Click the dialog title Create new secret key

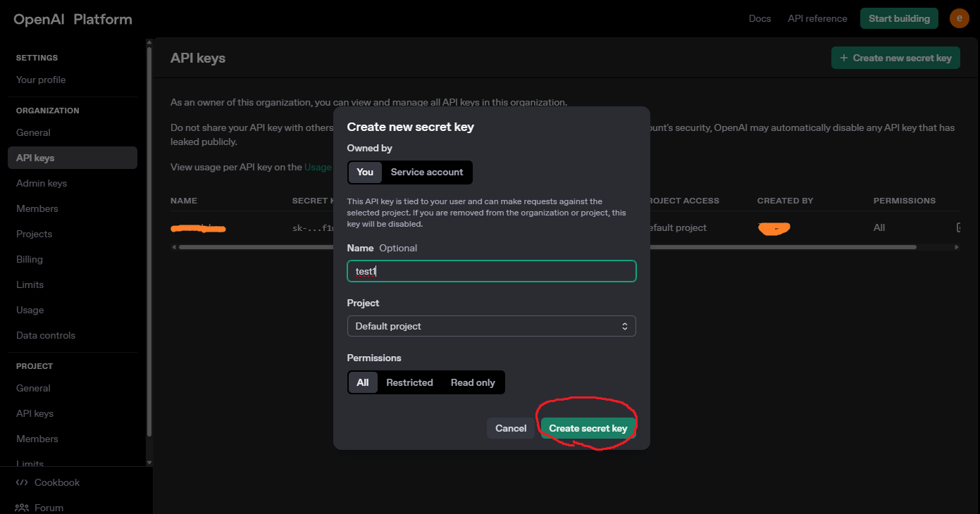[x=410, y=127]
